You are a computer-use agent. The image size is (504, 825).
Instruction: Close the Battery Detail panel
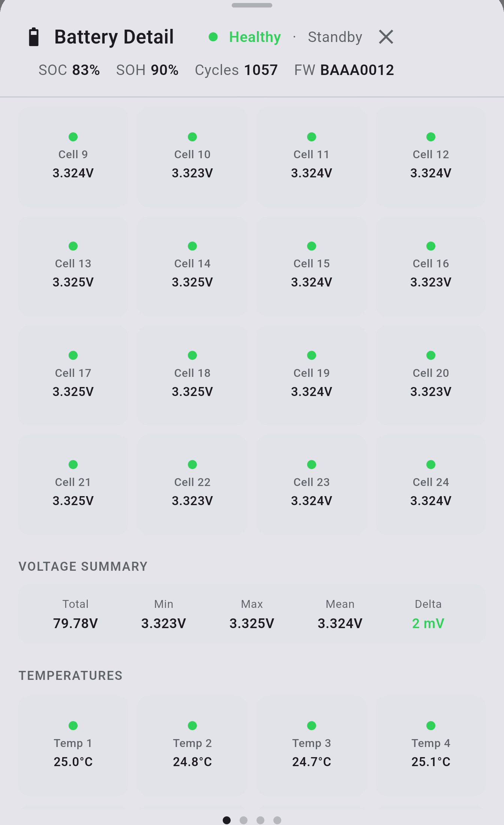point(386,37)
